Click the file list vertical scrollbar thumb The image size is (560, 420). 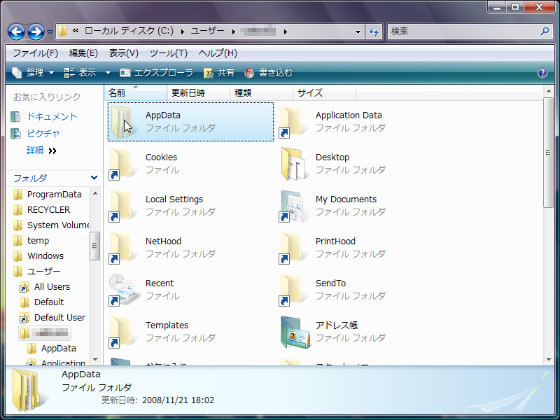548,152
